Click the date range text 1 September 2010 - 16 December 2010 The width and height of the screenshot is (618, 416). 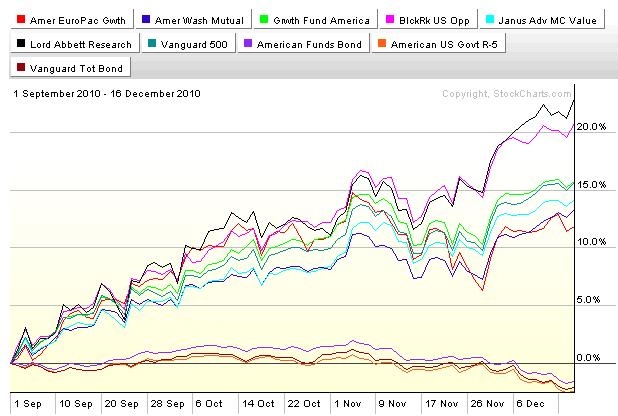click(x=107, y=94)
